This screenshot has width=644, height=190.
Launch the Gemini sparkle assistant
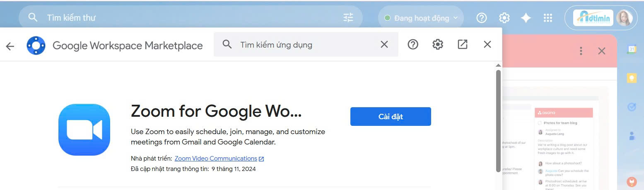(x=526, y=18)
